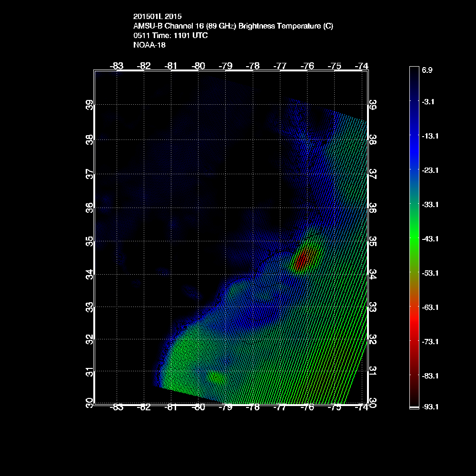Select the NOAA-18 satellite label
This screenshot has height=476, width=476.
[149, 45]
